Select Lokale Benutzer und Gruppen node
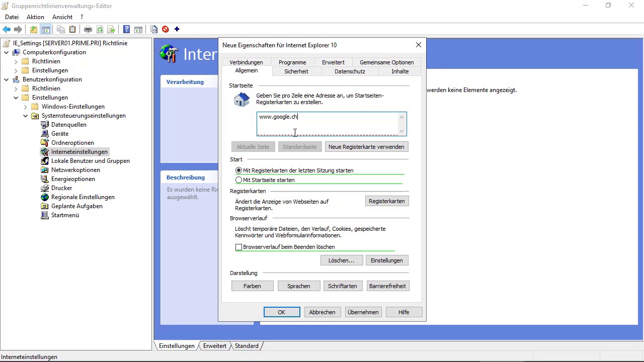 coord(90,161)
